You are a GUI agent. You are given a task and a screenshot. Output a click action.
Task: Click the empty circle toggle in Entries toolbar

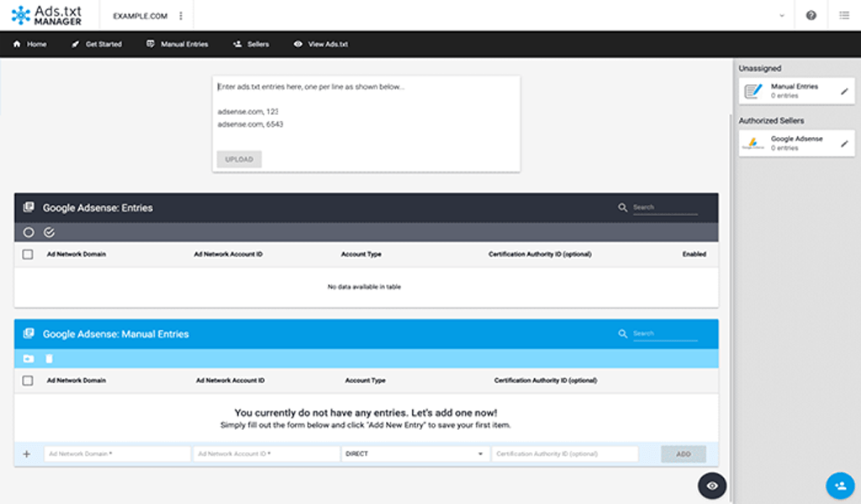(29, 232)
